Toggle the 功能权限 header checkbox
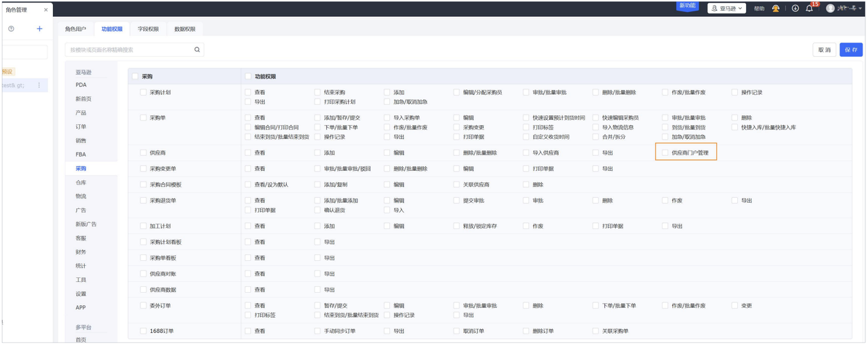 (x=248, y=77)
